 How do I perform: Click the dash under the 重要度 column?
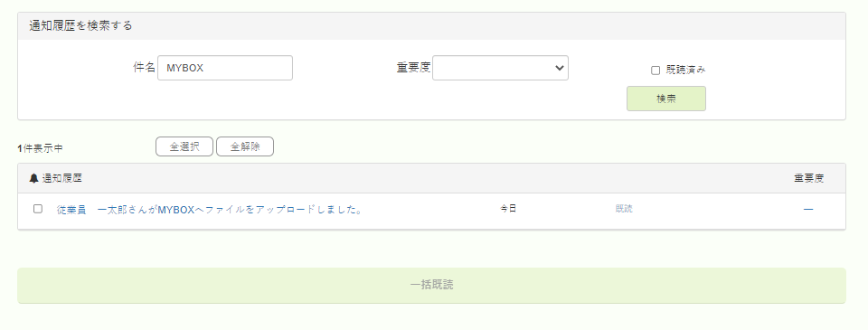pos(808,209)
